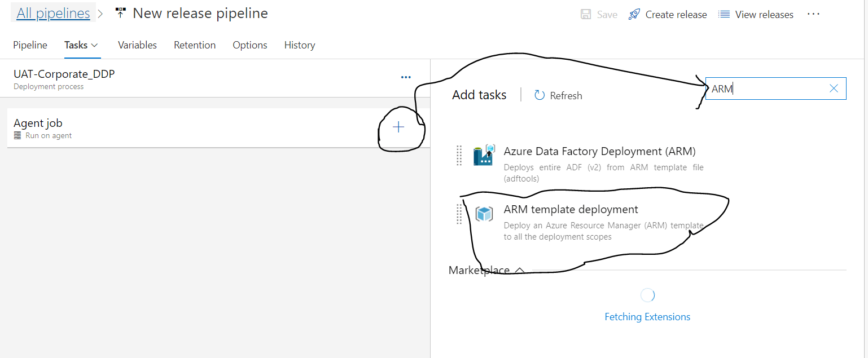868x358 pixels.
Task: Open the UAT-Corporate_DDP ellipsis menu
Action: click(406, 77)
